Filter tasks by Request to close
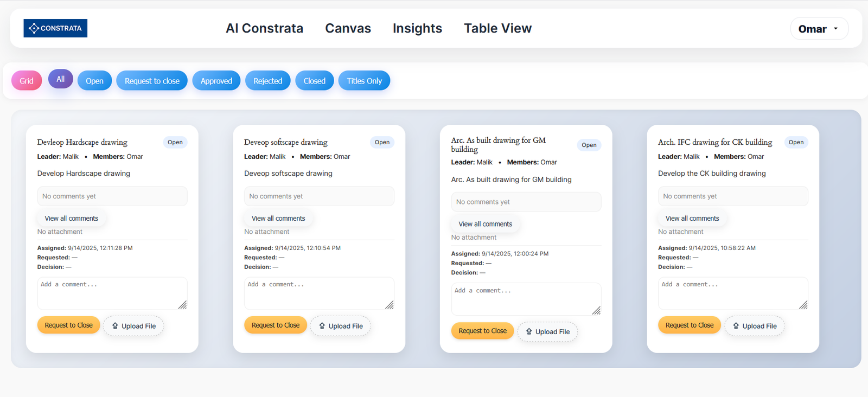868x397 pixels. [152, 81]
